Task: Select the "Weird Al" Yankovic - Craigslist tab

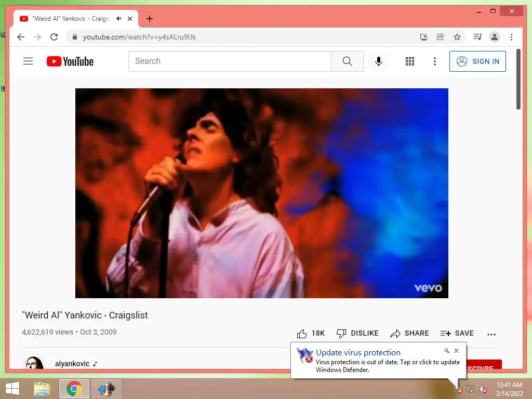Action: [75, 19]
